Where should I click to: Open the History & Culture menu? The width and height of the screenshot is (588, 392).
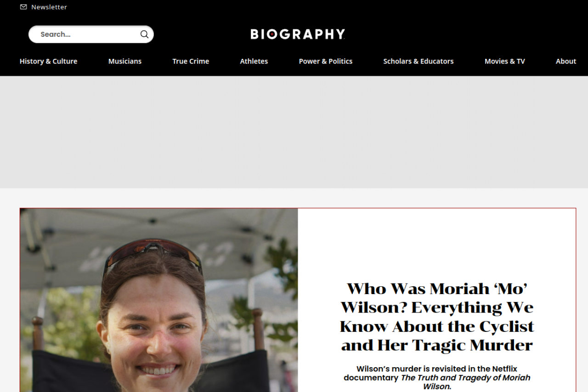tap(48, 61)
